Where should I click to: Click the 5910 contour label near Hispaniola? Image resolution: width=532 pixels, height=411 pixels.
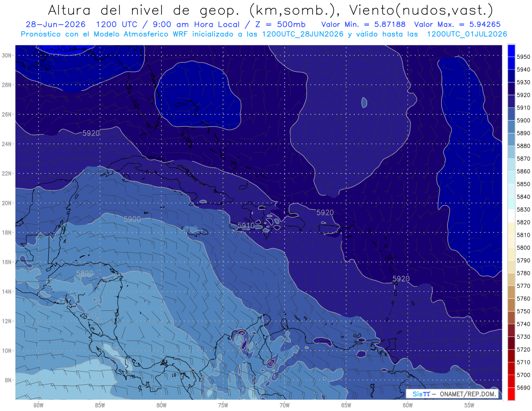(246, 225)
